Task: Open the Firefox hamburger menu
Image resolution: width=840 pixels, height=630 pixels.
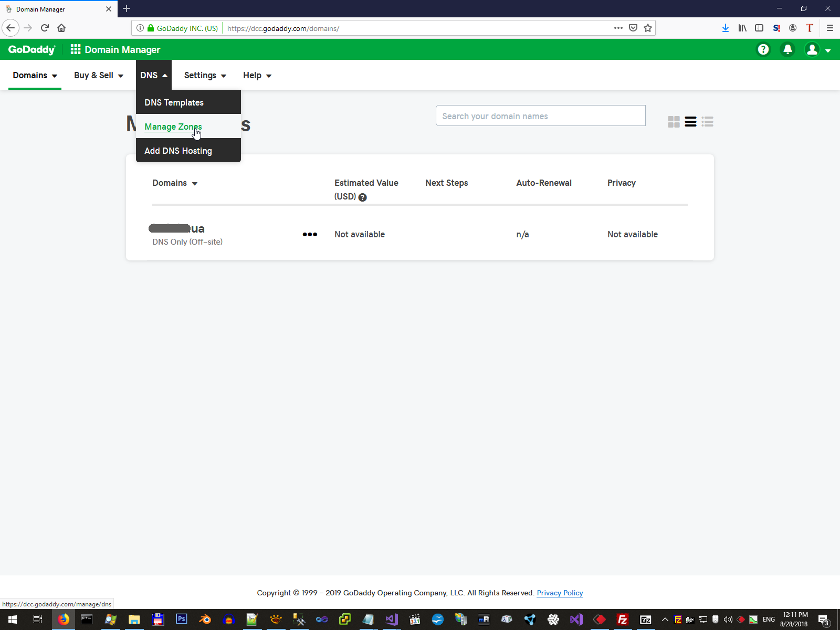Action: click(x=830, y=28)
